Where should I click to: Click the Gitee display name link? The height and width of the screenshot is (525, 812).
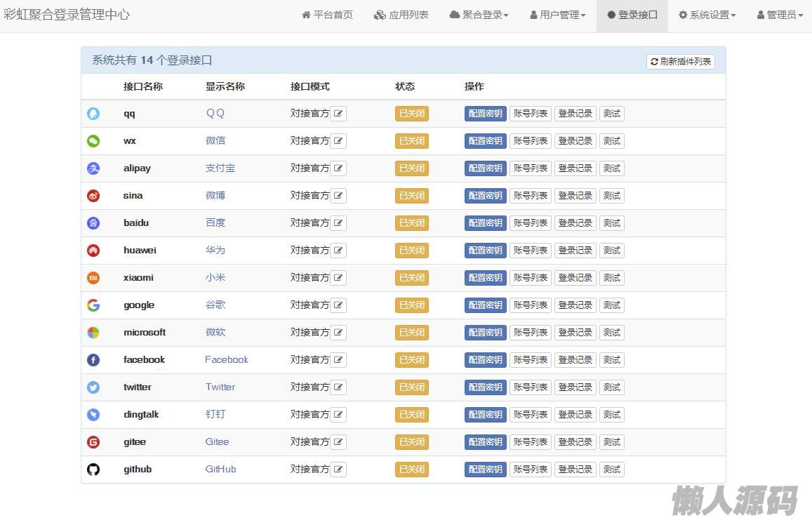pos(217,441)
